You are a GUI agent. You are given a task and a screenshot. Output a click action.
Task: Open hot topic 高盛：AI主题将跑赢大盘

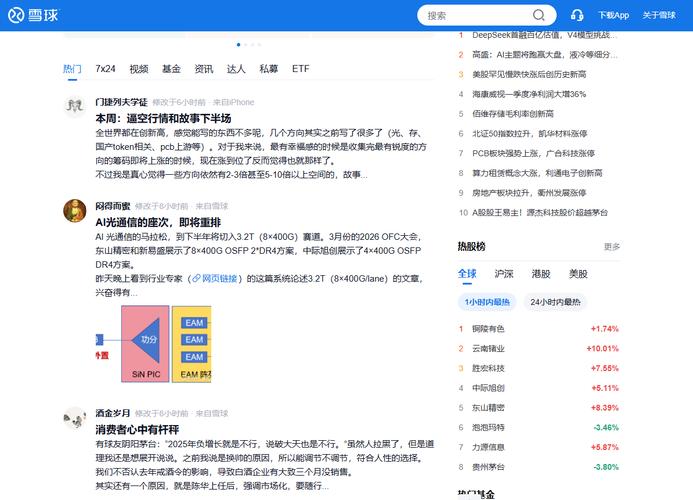click(544, 55)
